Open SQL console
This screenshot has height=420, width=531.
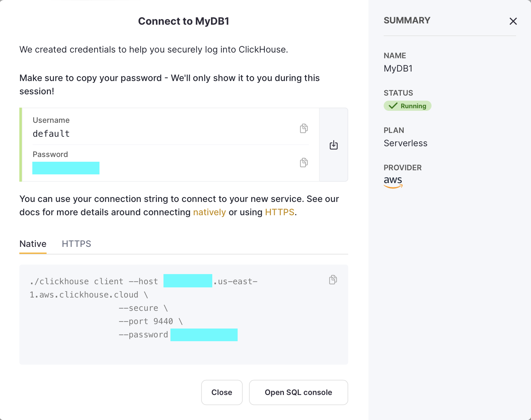point(298,392)
